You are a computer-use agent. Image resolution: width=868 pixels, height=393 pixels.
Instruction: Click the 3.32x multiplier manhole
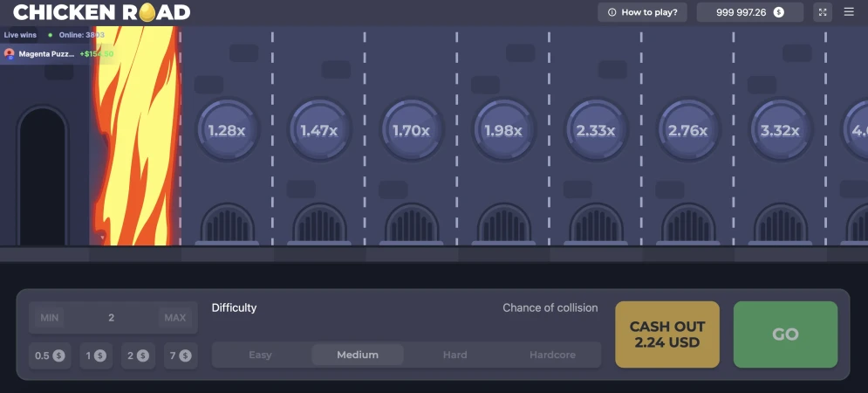780,131
